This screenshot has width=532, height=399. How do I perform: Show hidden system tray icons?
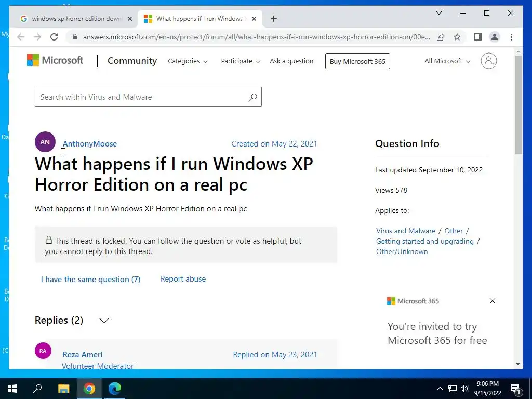[x=440, y=389]
